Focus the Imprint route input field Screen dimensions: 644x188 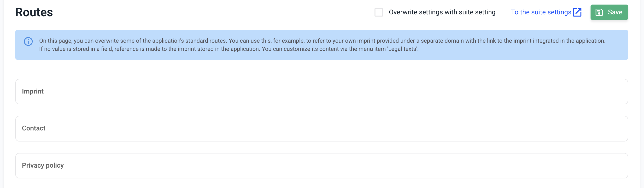(322, 92)
